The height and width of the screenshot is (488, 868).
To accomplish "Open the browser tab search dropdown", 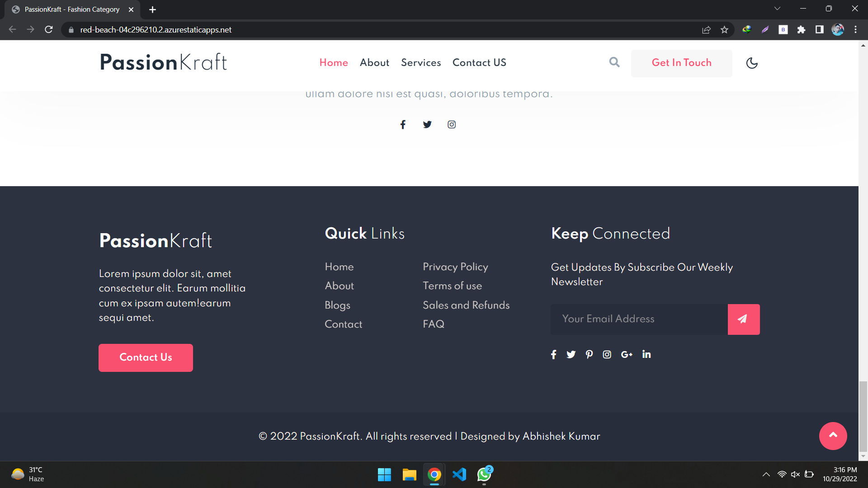I will (778, 8).
